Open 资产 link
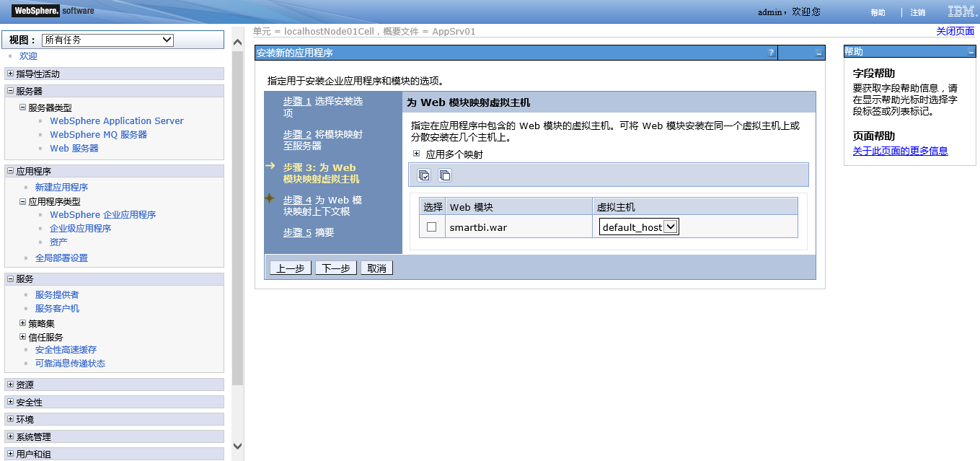The height and width of the screenshot is (461, 980). coord(58,242)
